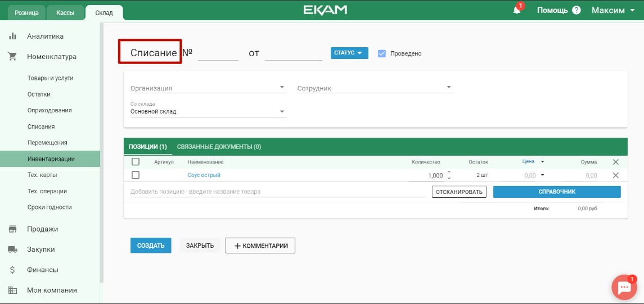Click the Моя компания building icon
Screen dimensions: 644x304
[13, 290]
